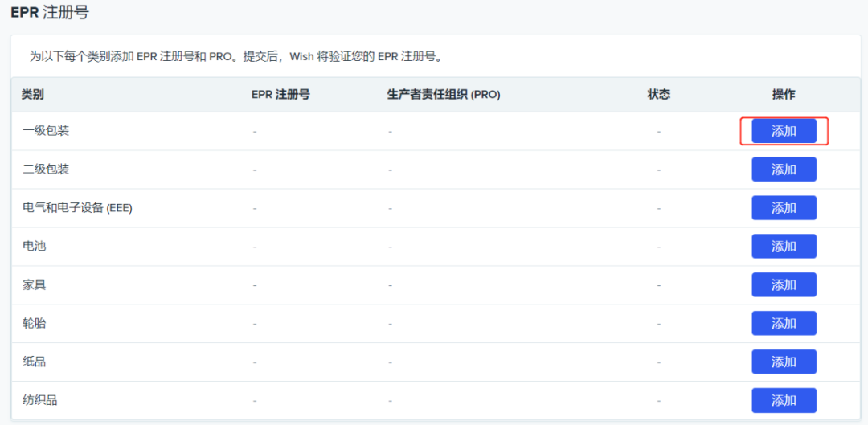The image size is (868, 425).
Task: Click 添加 button for 纸品
Action: click(784, 362)
